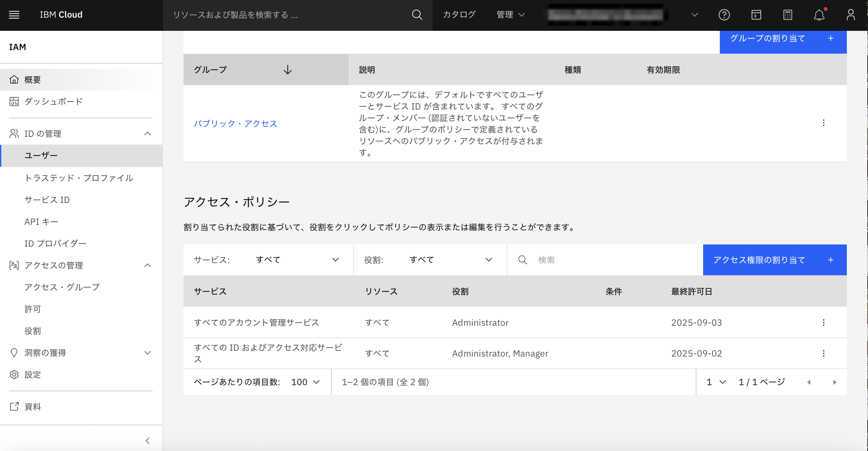
Task: Click the cost estimator icon in the header
Action: tap(787, 15)
